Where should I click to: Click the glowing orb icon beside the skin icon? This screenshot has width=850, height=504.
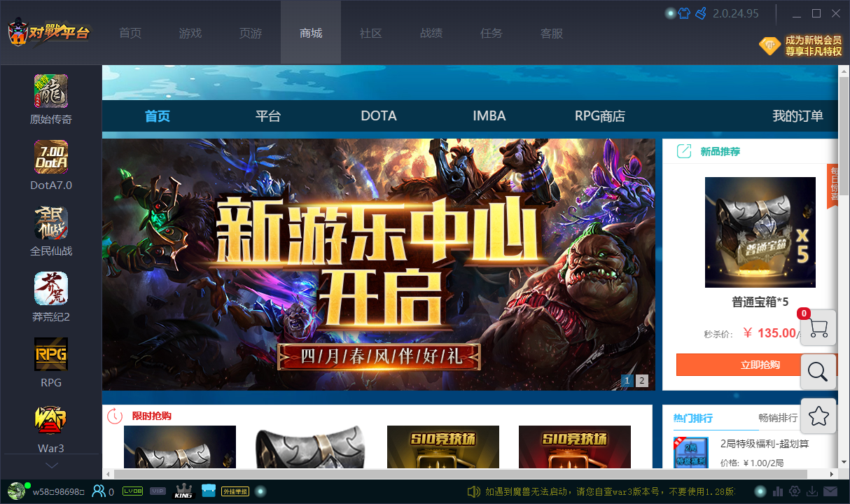[x=670, y=13]
